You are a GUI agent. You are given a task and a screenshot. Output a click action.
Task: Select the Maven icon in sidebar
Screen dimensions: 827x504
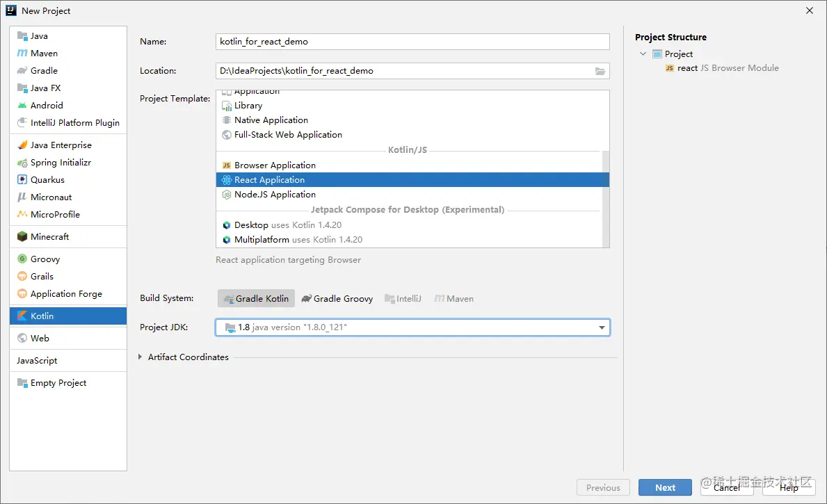point(22,54)
